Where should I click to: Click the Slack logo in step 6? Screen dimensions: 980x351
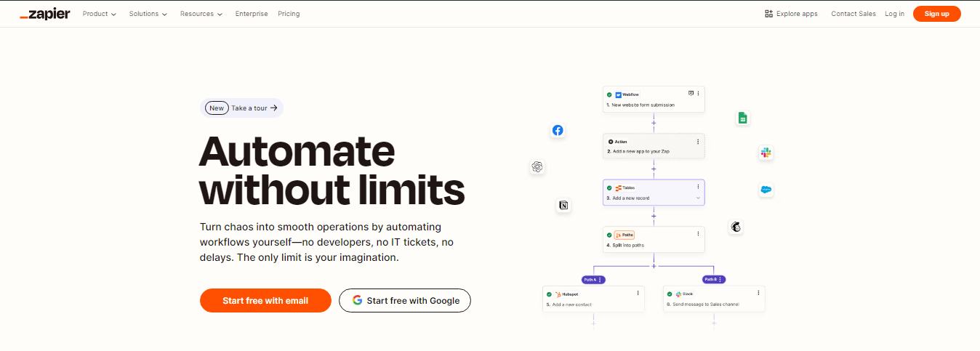(x=678, y=294)
